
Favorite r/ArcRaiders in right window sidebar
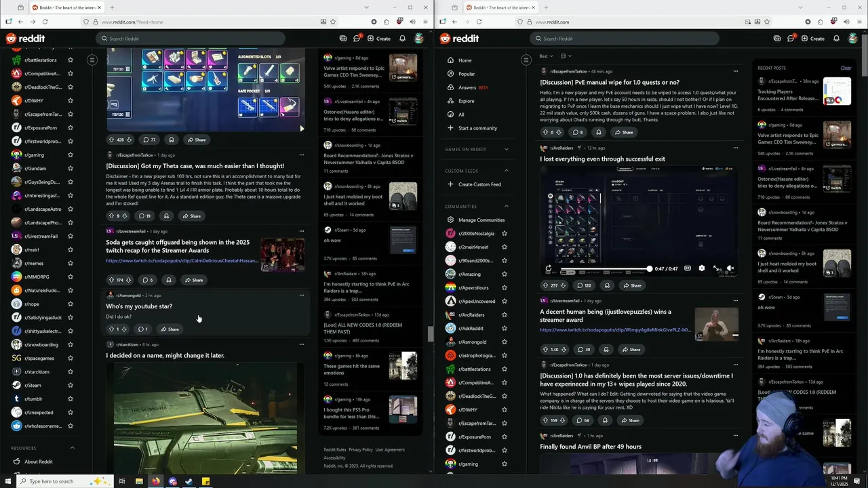[504, 315]
